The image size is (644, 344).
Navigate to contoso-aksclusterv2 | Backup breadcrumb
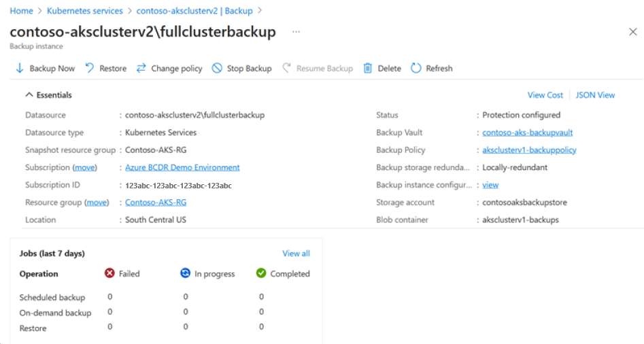(x=194, y=11)
